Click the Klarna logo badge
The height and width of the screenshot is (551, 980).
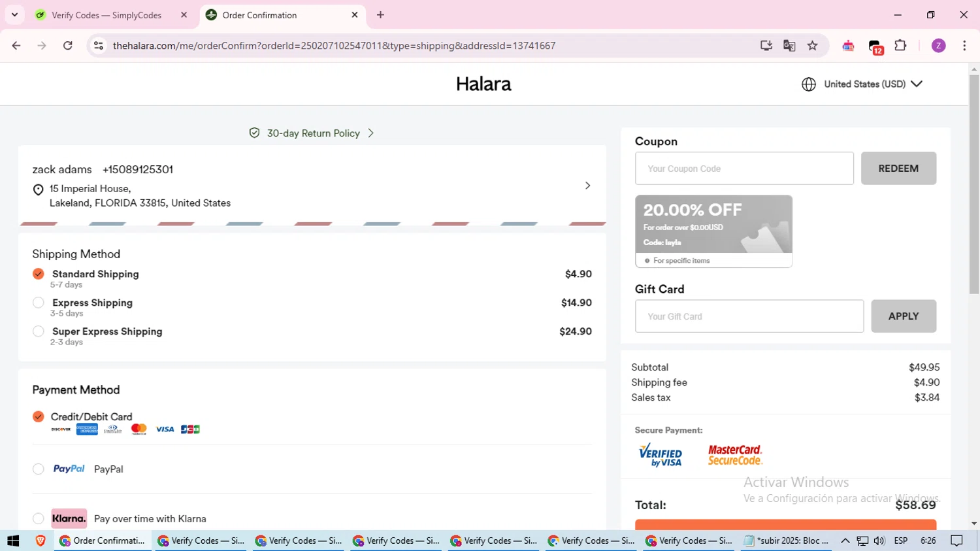69,518
